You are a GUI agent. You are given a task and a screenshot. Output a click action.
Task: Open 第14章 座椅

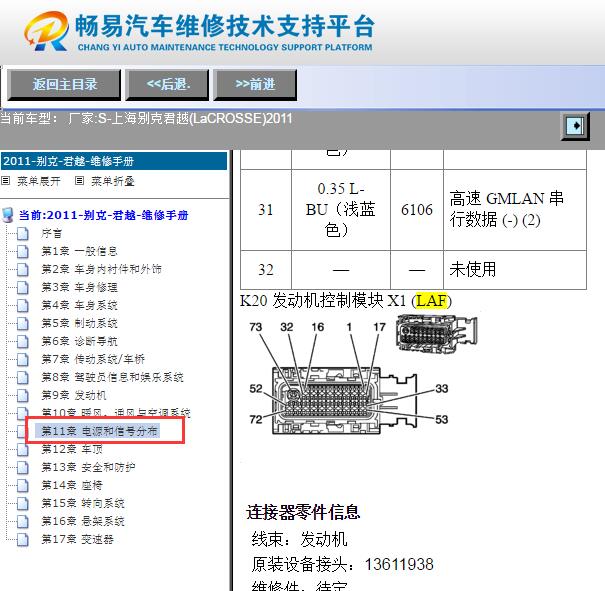tap(72, 485)
